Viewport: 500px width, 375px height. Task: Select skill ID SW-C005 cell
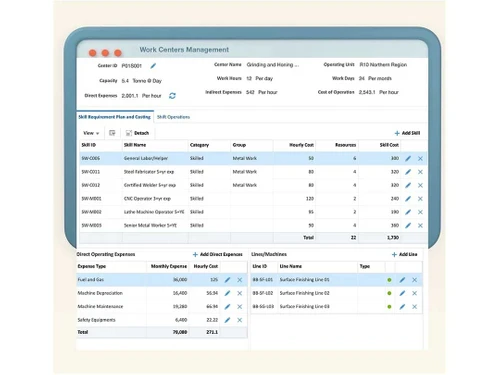(x=91, y=158)
